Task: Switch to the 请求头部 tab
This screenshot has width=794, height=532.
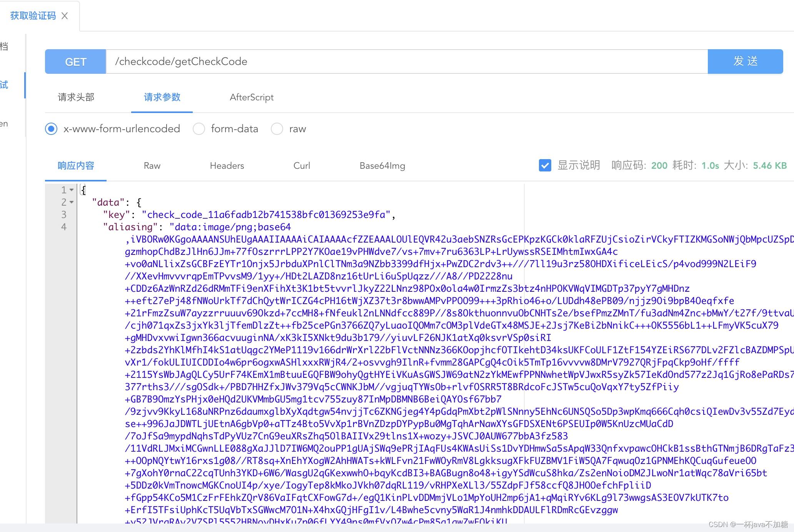Action: point(76,97)
